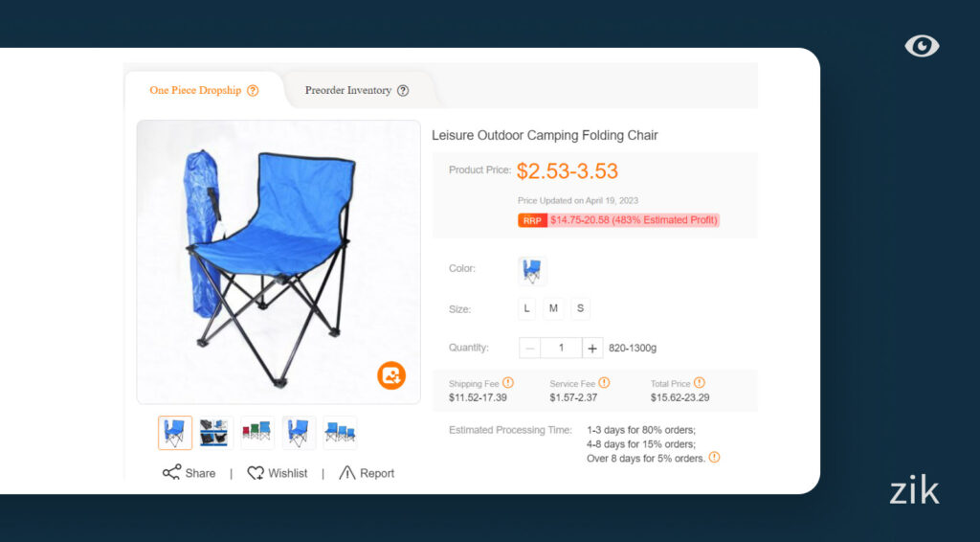Screen dimensions: 980x542
Task: Click the help icon beside One Piece Dropship
Action: pos(253,91)
